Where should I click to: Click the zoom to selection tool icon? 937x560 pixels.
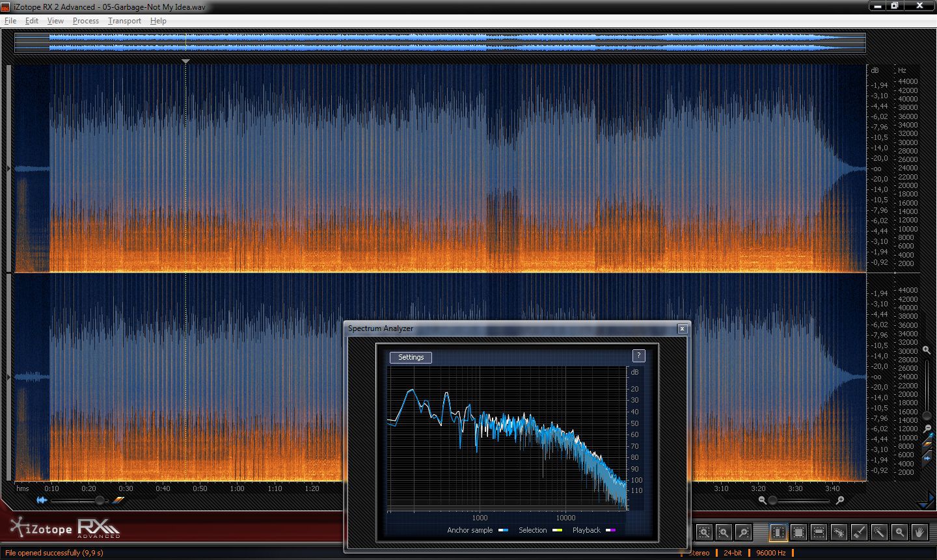[704, 532]
